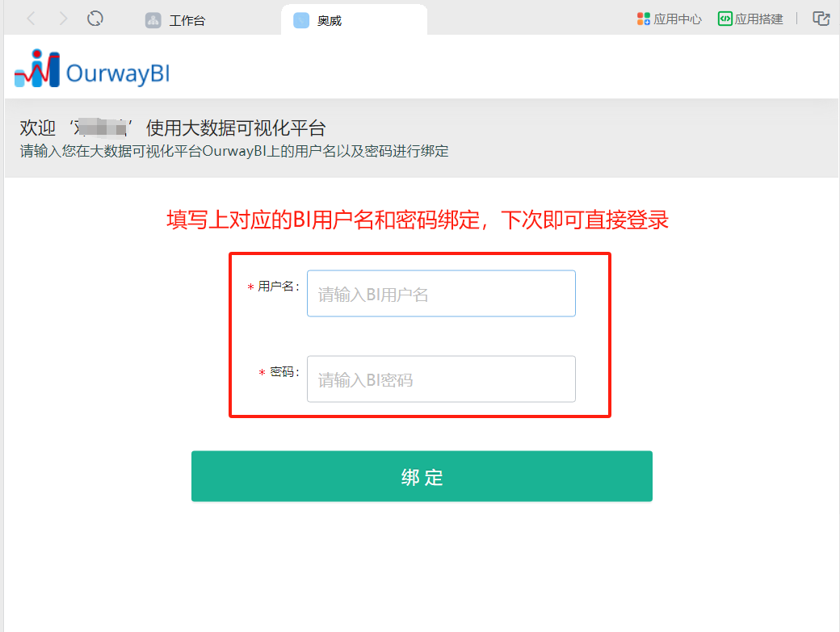Open the 应用搭建 link text
Image resolution: width=840 pixels, height=632 pixels.
click(758, 19)
